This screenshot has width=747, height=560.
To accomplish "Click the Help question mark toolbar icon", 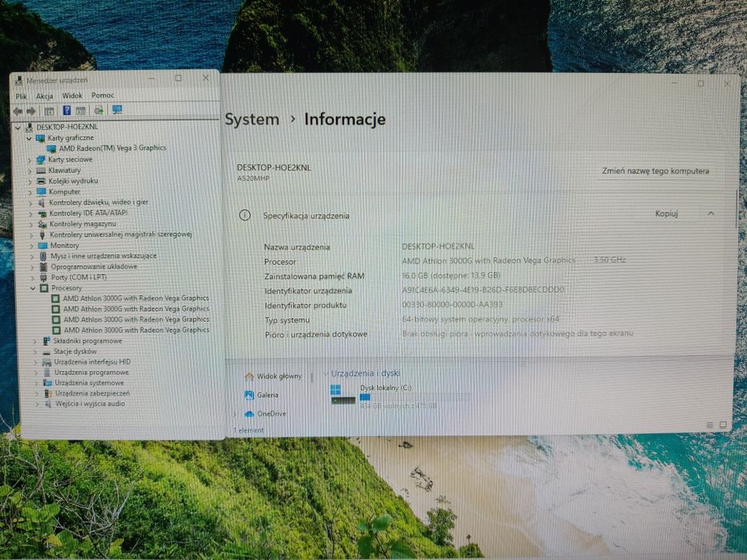I will [66, 110].
